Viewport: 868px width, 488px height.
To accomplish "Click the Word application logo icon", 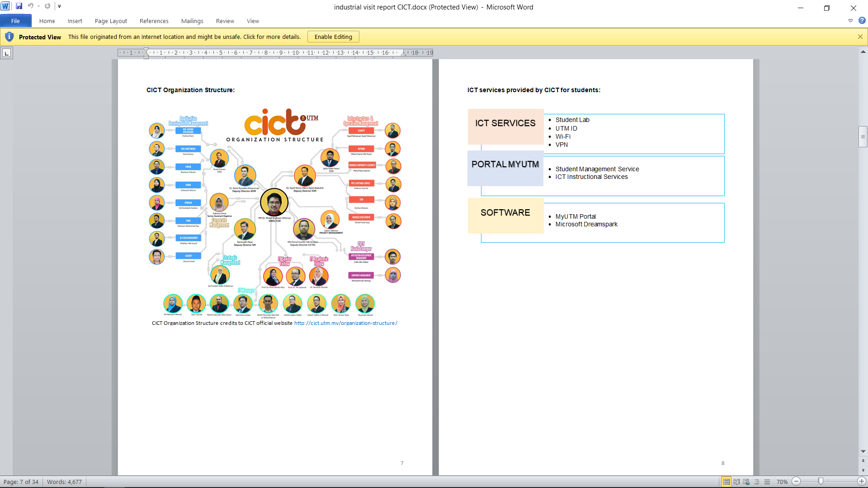I will pyautogui.click(x=5, y=6).
